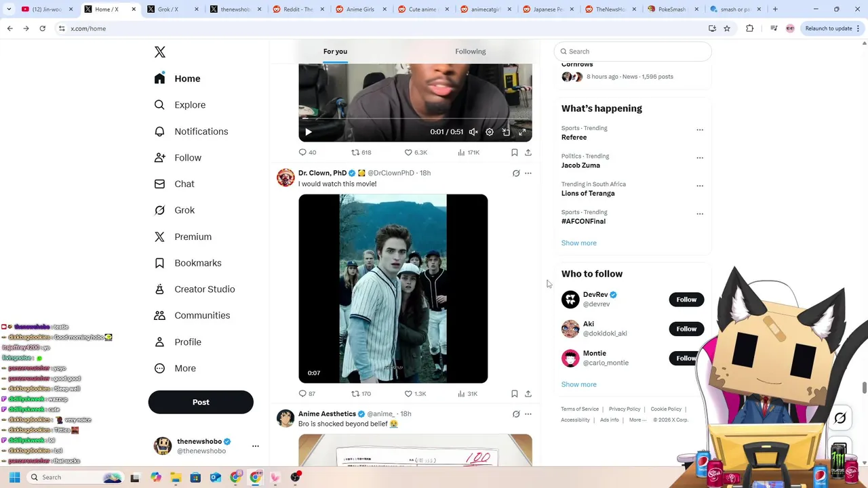Screen dimensions: 868x488
Task: Open options for Referee trend
Action: pos(700,130)
